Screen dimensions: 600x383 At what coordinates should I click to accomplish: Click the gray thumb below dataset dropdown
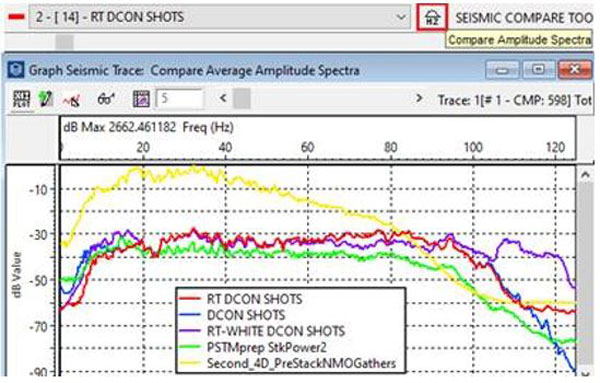(x=64, y=41)
